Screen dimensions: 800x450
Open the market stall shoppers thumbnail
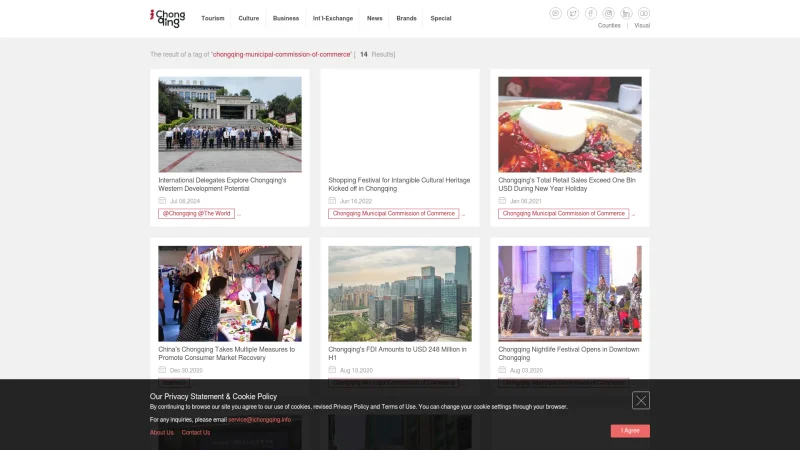tap(230, 294)
